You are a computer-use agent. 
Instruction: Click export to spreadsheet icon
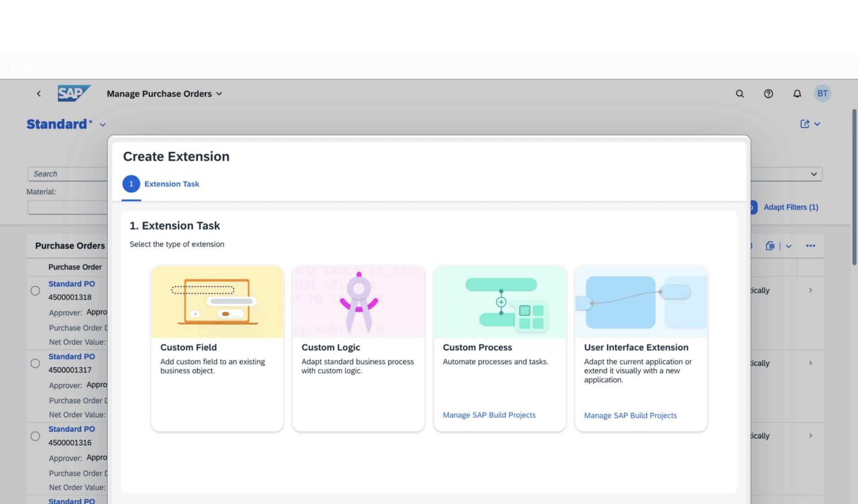click(770, 246)
